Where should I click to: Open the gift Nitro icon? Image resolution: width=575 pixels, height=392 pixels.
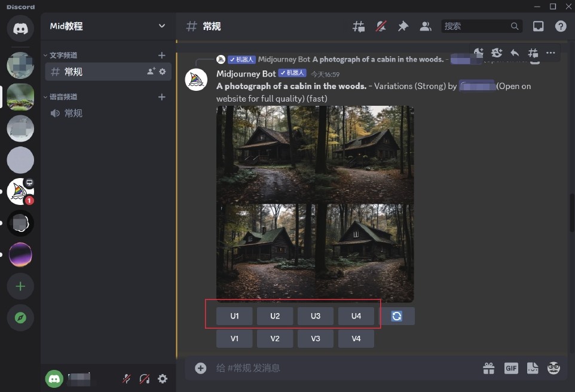click(488, 368)
